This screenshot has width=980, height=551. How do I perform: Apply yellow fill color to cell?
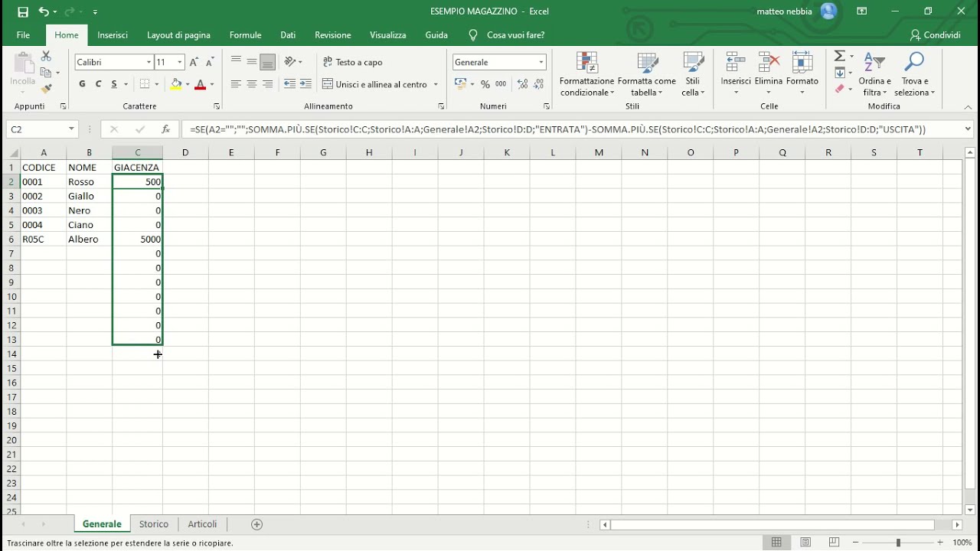coord(176,84)
